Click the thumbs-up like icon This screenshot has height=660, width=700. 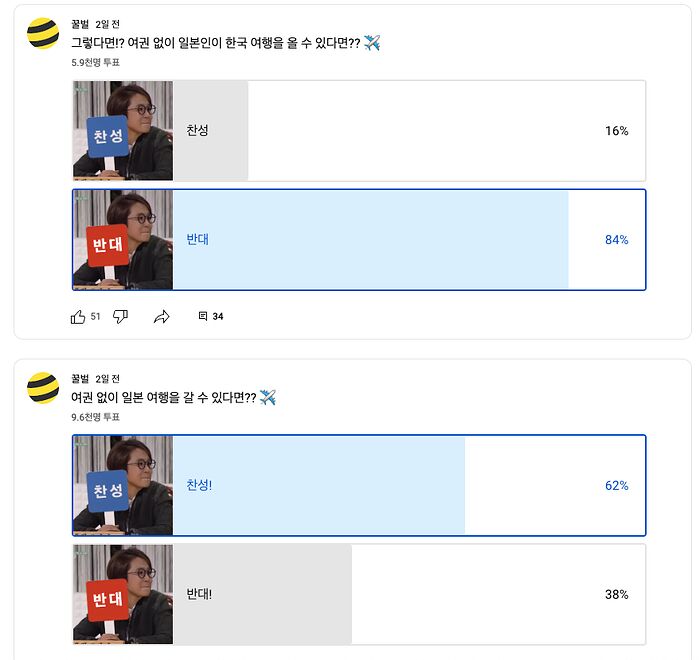pyautogui.click(x=78, y=317)
